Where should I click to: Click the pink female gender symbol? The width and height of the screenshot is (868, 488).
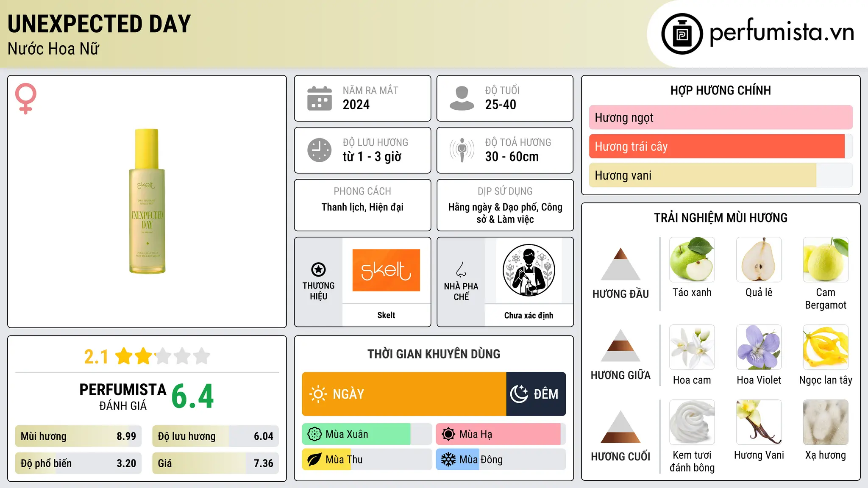click(x=26, y=98)
